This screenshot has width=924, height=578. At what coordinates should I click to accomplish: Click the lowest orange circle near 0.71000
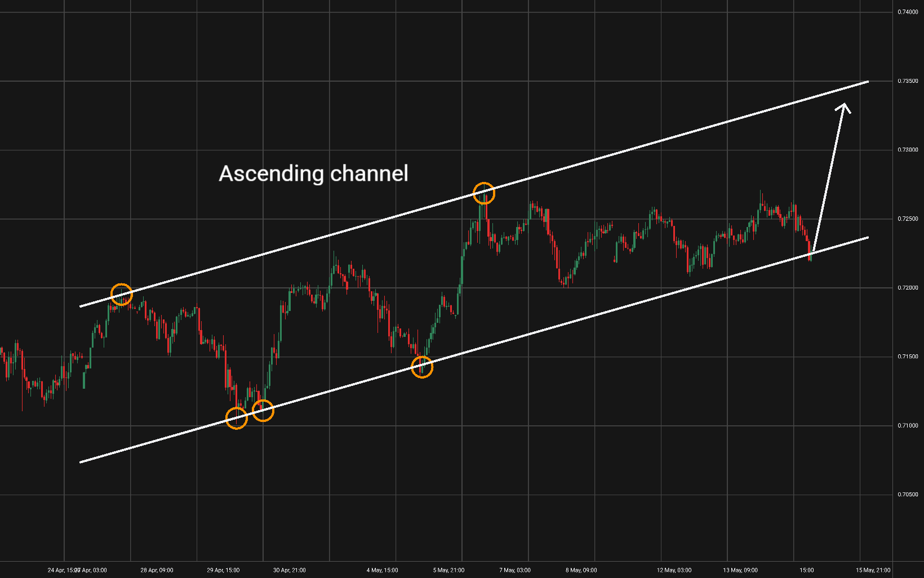(x=237, y=417)
